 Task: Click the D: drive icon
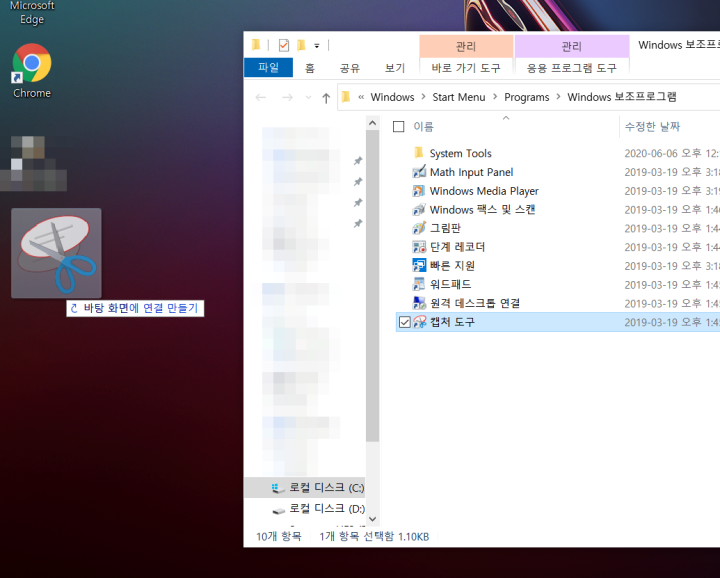coord(278,510)
